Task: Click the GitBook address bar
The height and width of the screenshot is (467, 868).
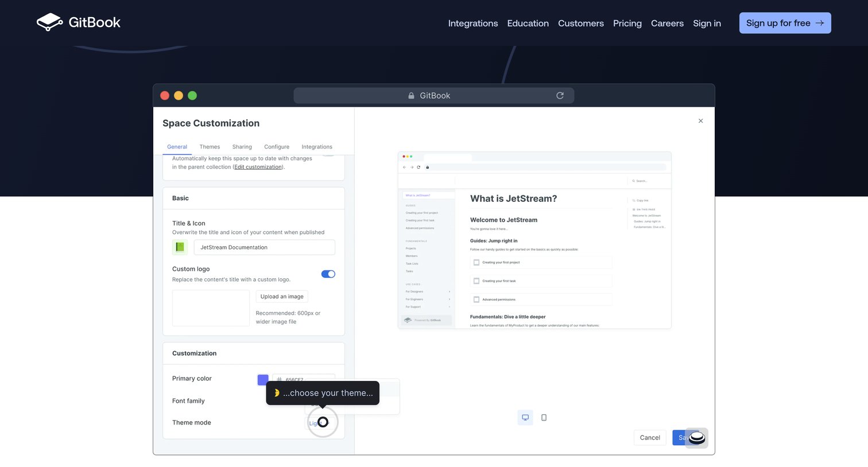Action: (434, 96)
